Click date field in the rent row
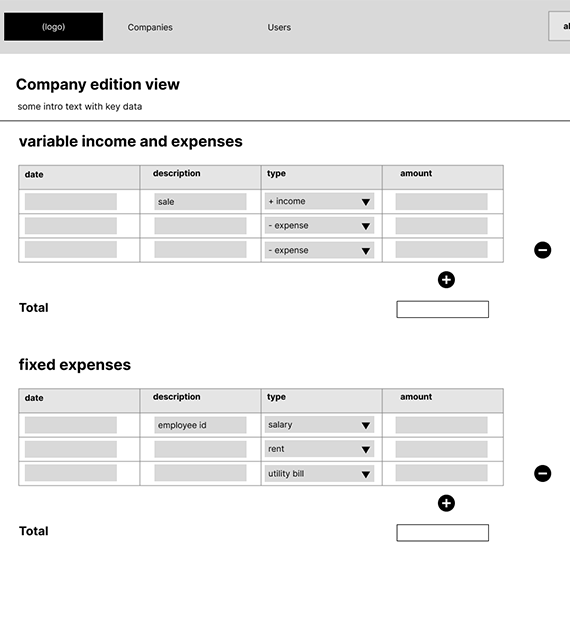The width and height of the screenshot is (570, 620). 71,449
